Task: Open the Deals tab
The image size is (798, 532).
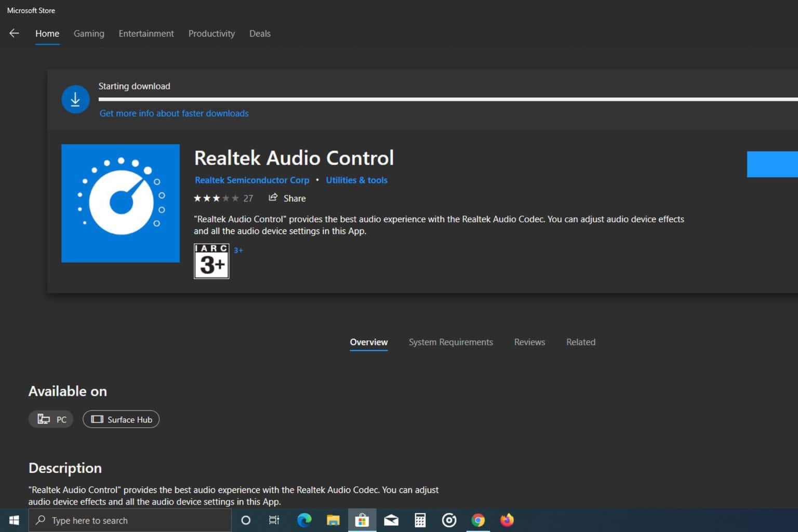Action: click(260, 33)
